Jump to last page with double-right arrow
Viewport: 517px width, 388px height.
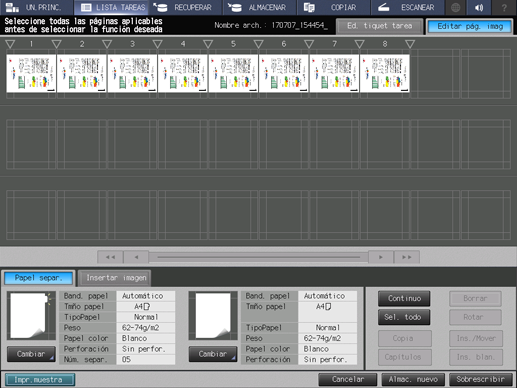(407, 257)
